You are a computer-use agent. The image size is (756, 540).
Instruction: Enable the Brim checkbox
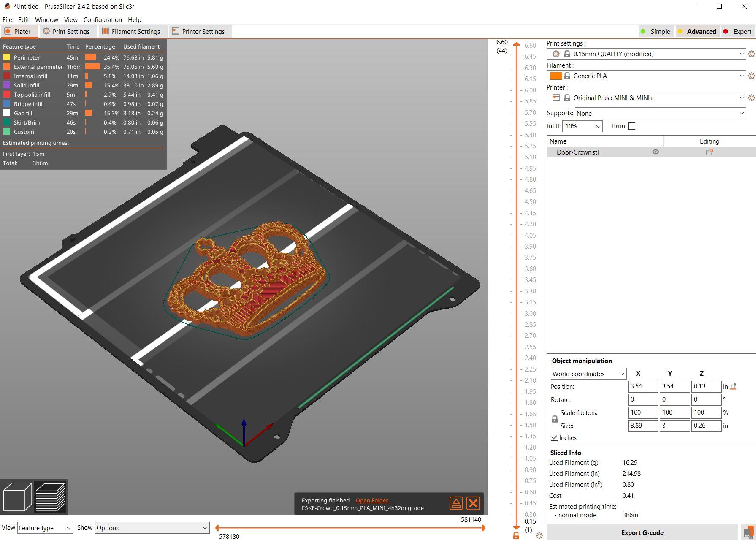coord(631,126)
